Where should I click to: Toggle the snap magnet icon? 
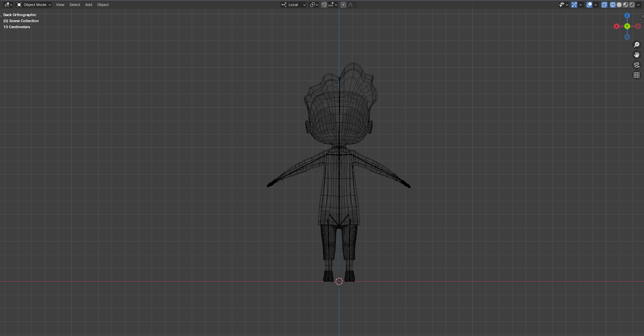tap(324, 5)
